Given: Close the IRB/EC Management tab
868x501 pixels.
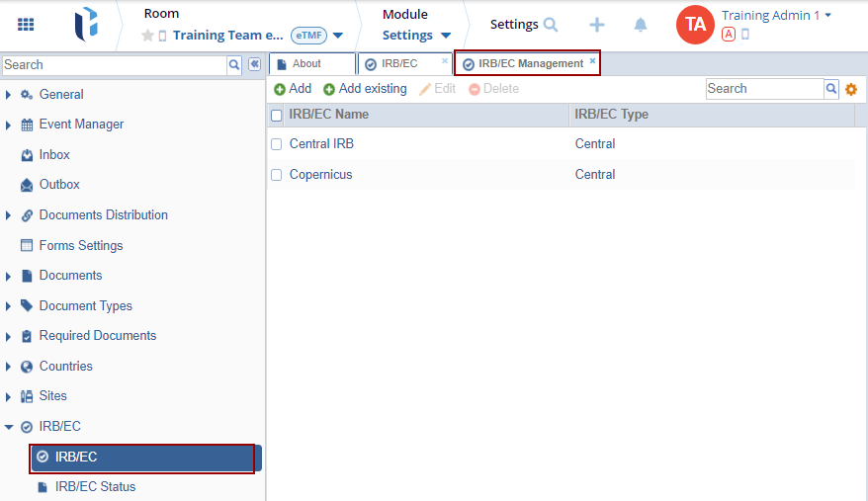Looking at the screenshot, I should (592, 61).
